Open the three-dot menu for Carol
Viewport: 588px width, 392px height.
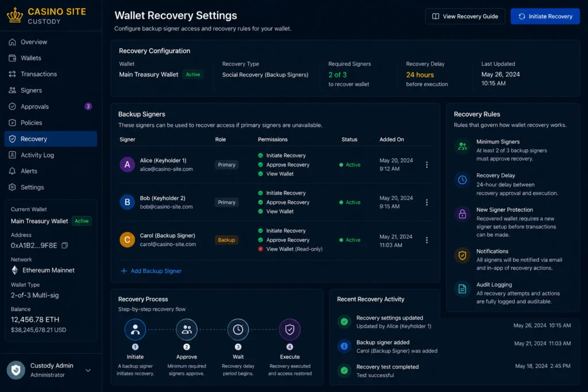pos(427,240)
